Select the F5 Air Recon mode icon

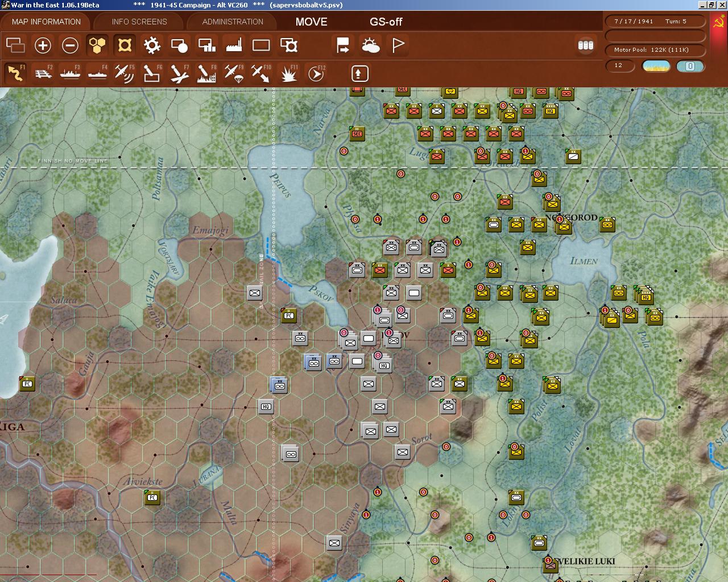click(x=125, y=73)
